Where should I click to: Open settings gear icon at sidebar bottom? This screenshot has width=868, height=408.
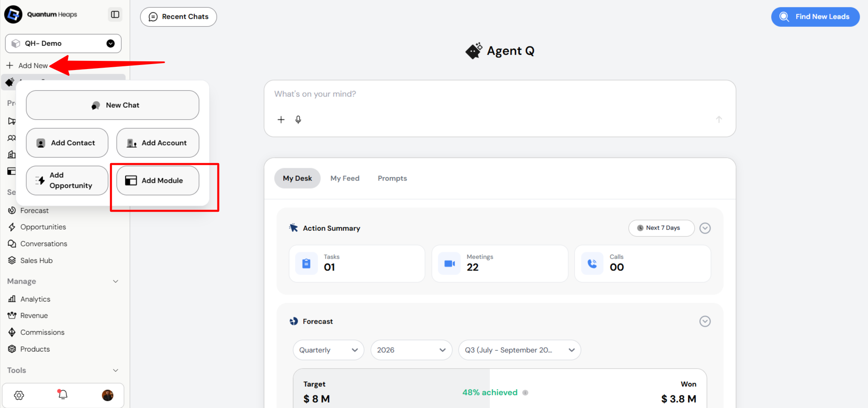[19, 395]
